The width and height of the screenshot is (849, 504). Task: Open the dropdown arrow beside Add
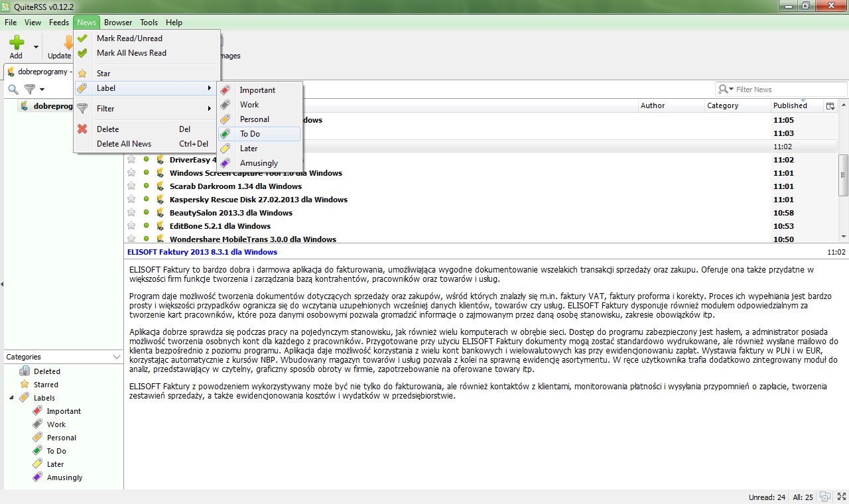click(x=36, y=48)
